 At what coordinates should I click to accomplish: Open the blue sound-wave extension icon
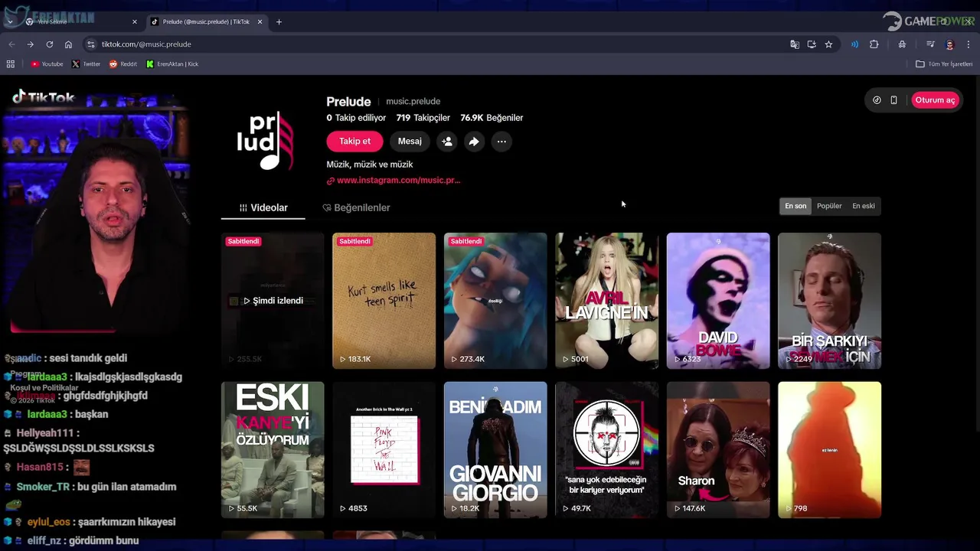854,44
